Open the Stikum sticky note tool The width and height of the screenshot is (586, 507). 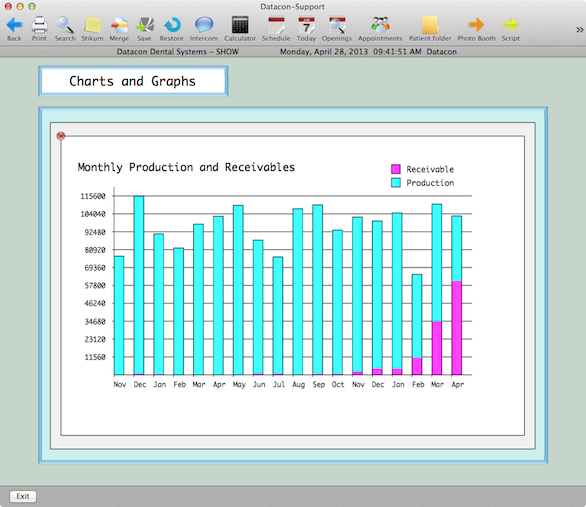click(92, 25)
